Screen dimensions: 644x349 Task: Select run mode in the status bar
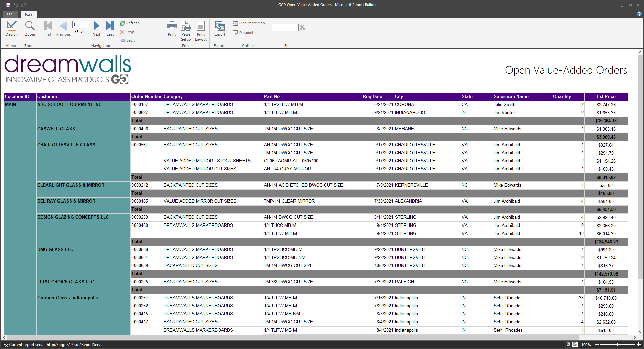pyautogui.click(x=575, y=344)
